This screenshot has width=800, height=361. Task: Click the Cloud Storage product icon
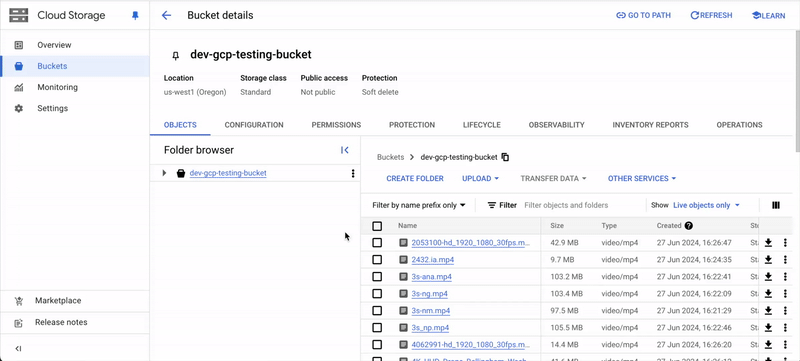coord(18,15)
